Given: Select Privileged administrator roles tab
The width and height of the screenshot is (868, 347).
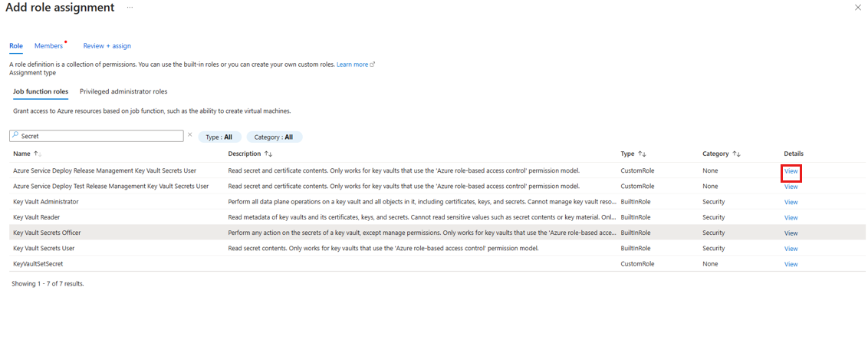Looking at the screenshot, I should [x=123, y=91].
